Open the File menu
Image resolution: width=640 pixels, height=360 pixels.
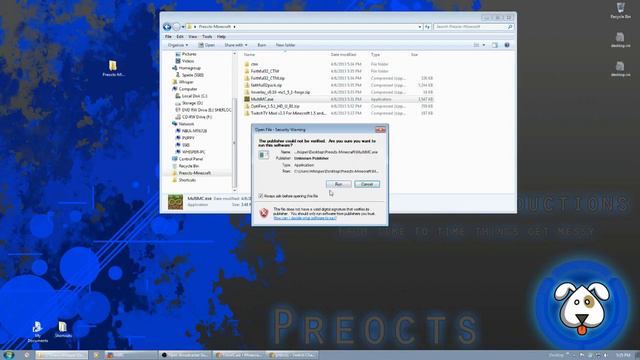click(x=168, y=37)
